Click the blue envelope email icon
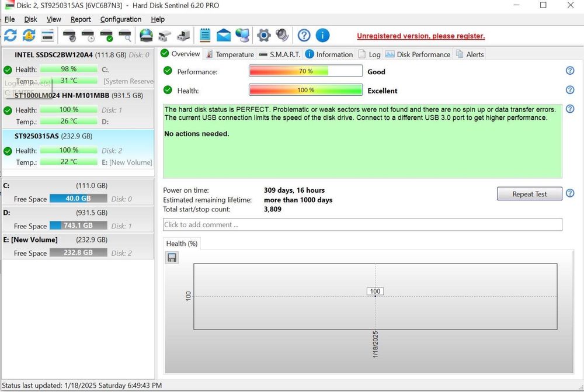The height and width of the screenshot is (392, 584). (x=224, y=36)
